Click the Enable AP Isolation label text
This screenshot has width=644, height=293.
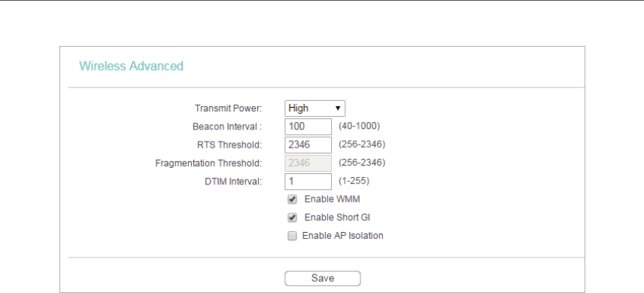click(x=342, y=236)
